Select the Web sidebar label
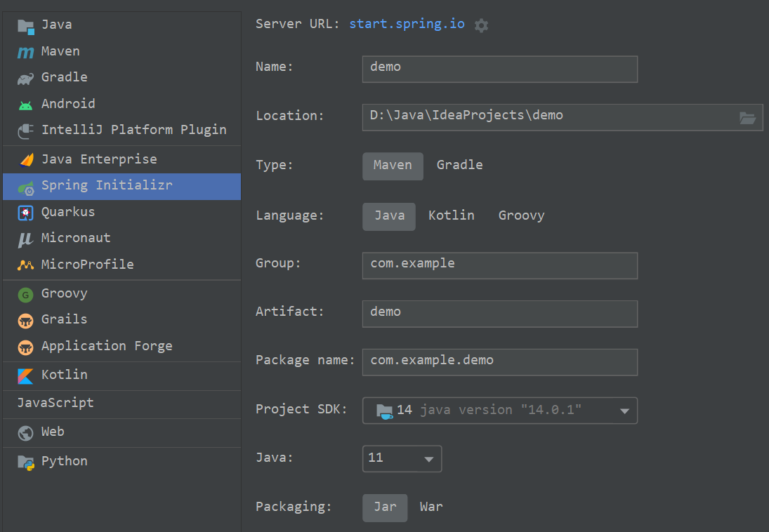 pyautogui.click(x=53, y=432)
